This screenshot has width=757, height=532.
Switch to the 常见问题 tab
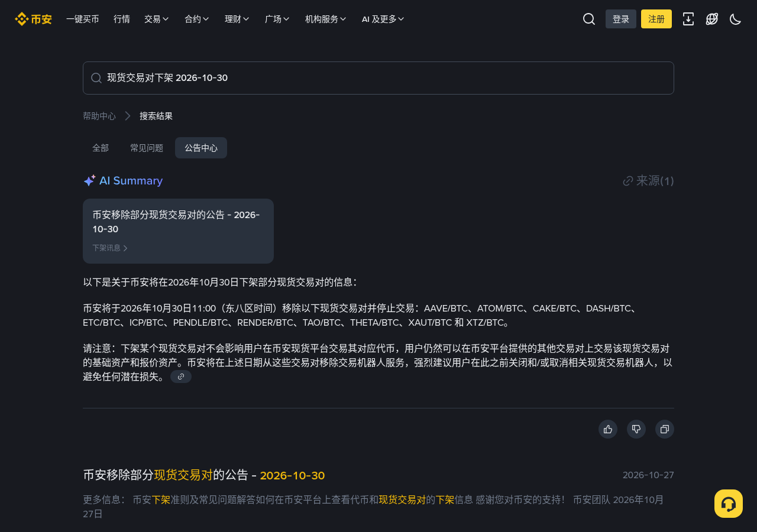click(x=147, y=148)
